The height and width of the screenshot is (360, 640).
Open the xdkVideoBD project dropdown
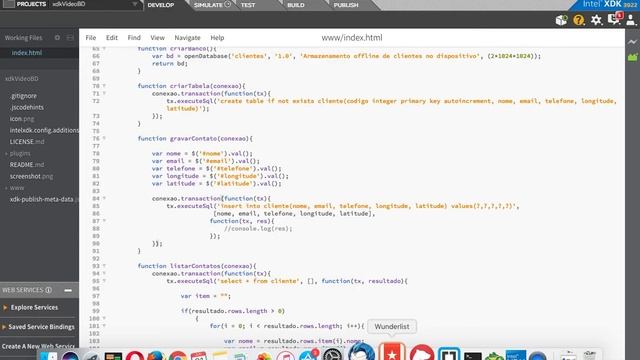[134, 4]
